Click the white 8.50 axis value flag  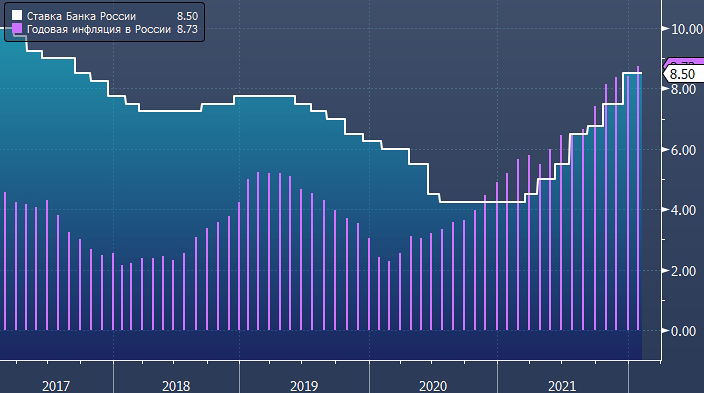click(684, 74)
